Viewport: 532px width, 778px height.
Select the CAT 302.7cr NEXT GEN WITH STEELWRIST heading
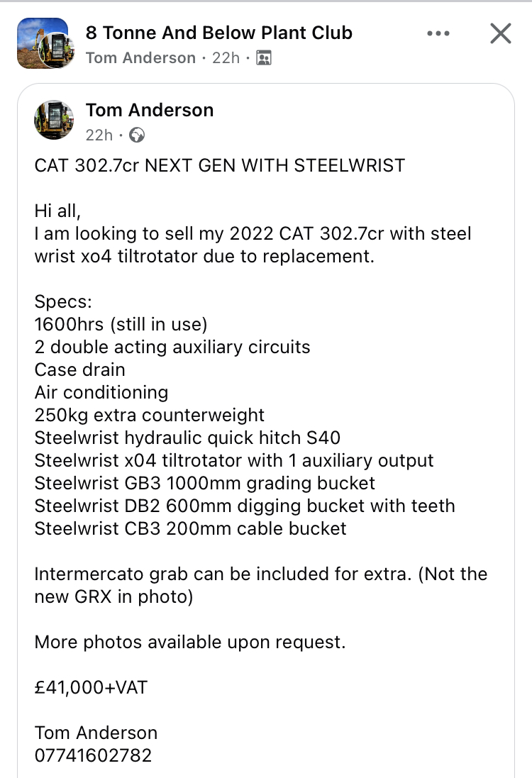point(220,166)
